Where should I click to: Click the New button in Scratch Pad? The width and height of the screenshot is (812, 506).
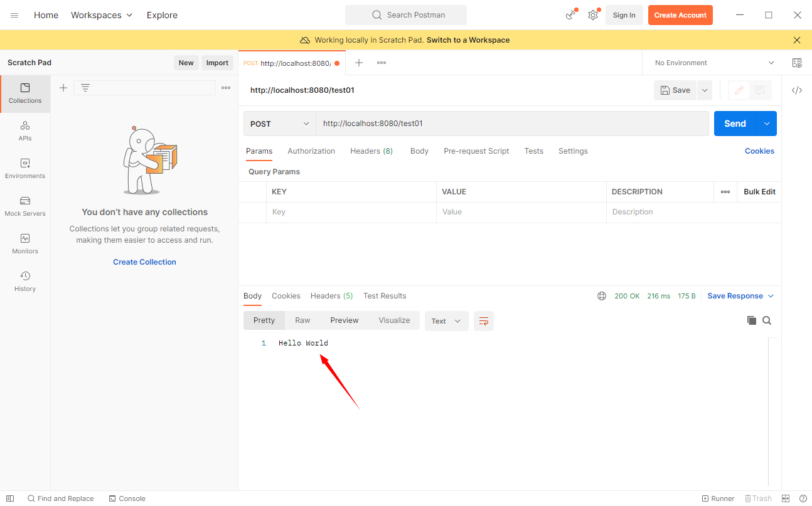[x=186, y=63]
